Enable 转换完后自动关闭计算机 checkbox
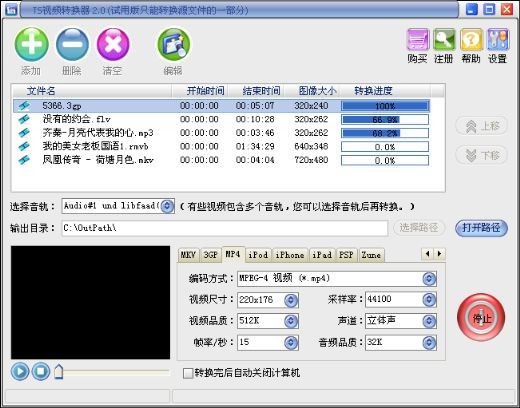Image resolution: width=520 pixels, height=408 pixels. click(x=188, y=373)
